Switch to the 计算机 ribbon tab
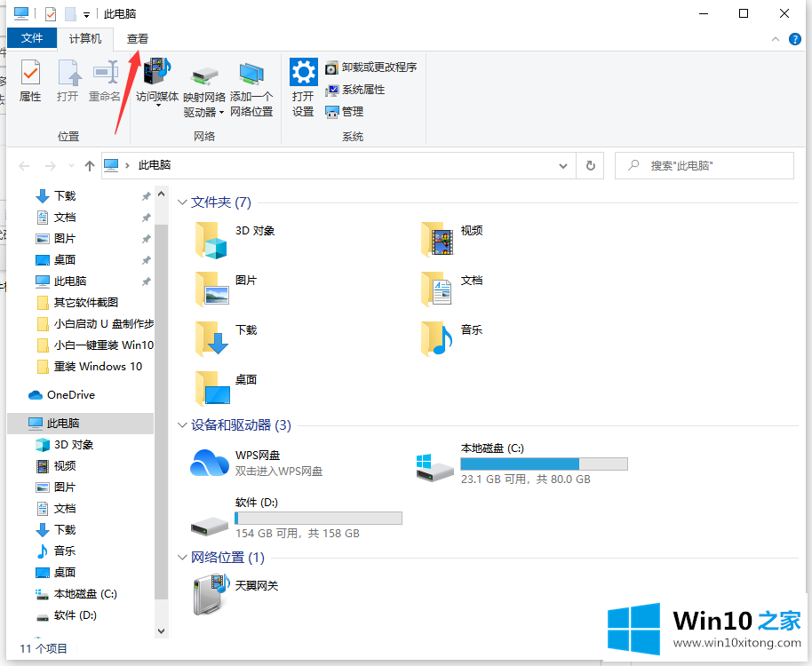Screen dimensions: 812x666 coord(85,39)
